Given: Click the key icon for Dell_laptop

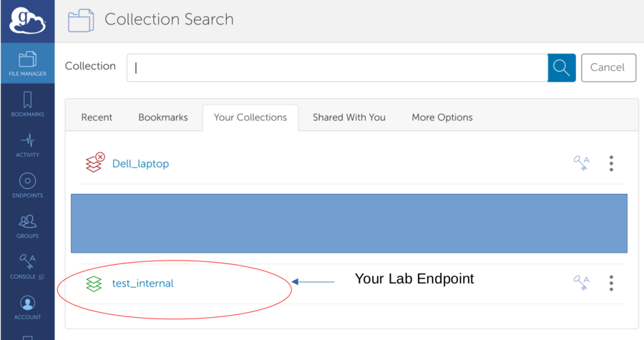Looking at the screenshot, I should click(x=581, y=163).
